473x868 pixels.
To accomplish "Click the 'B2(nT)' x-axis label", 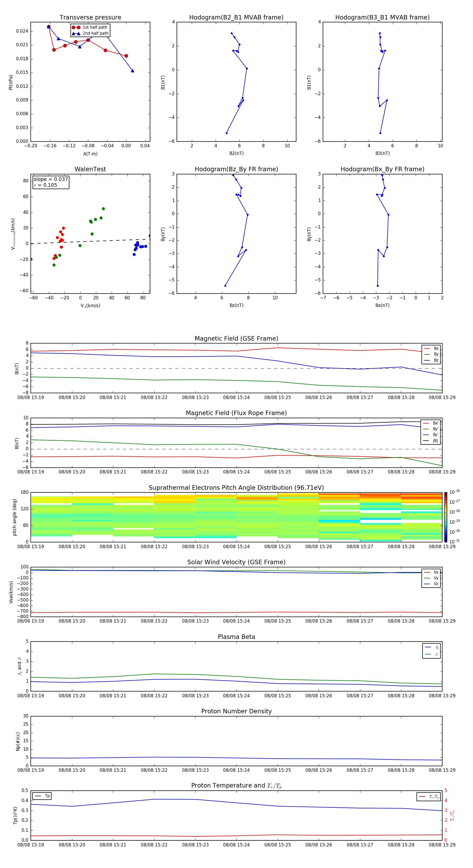I will click(x=236, y=153).
